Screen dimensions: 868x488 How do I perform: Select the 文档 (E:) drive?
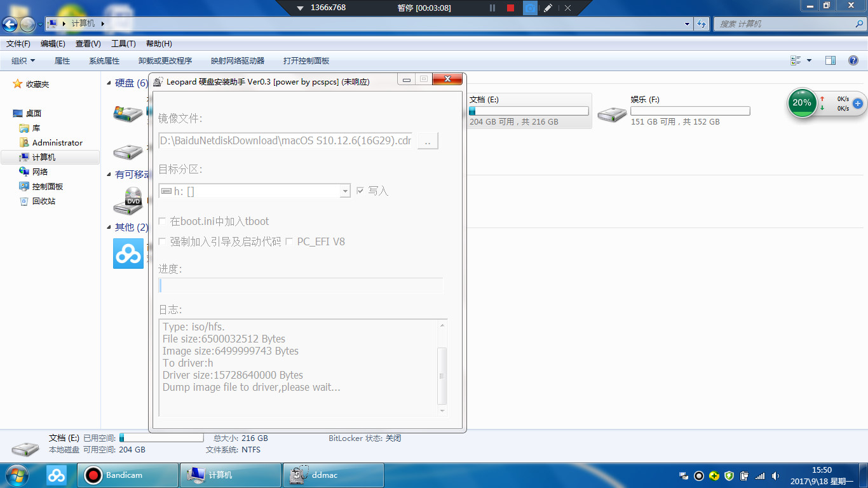(x=529, y=111)
